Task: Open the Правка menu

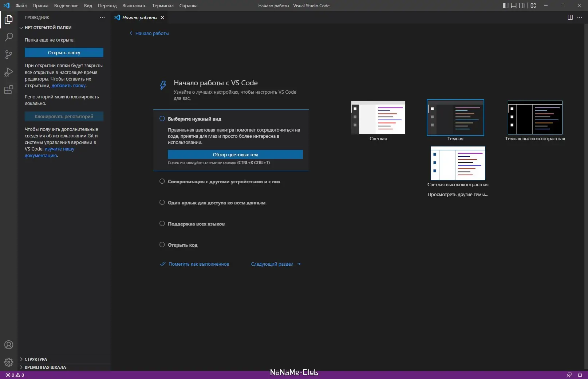Action: tap(40, 5)
